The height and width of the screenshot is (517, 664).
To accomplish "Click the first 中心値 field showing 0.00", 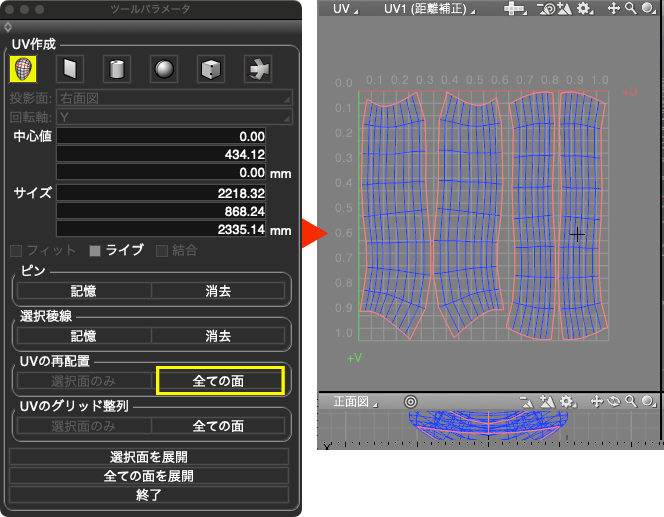I will 174,136.
